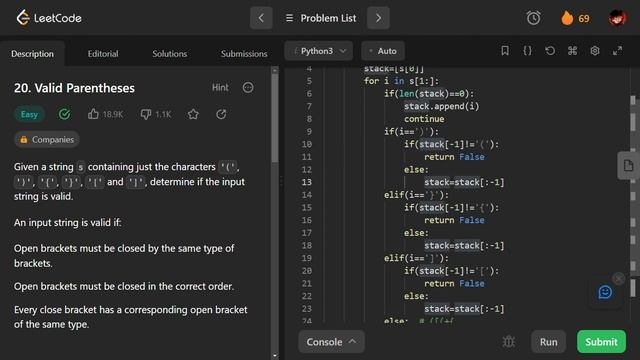This screenshot has height=360, width=640.
Task: Switch to the Editorial tab
Action: click(103, 53)
